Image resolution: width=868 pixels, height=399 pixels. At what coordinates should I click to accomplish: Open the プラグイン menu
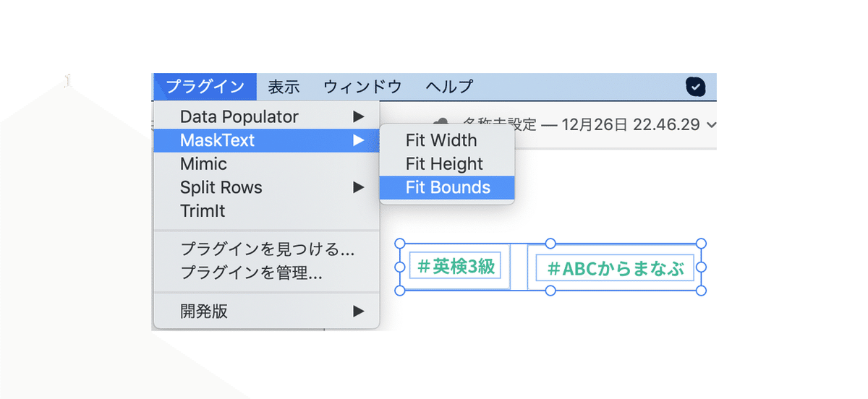(205, 87)
